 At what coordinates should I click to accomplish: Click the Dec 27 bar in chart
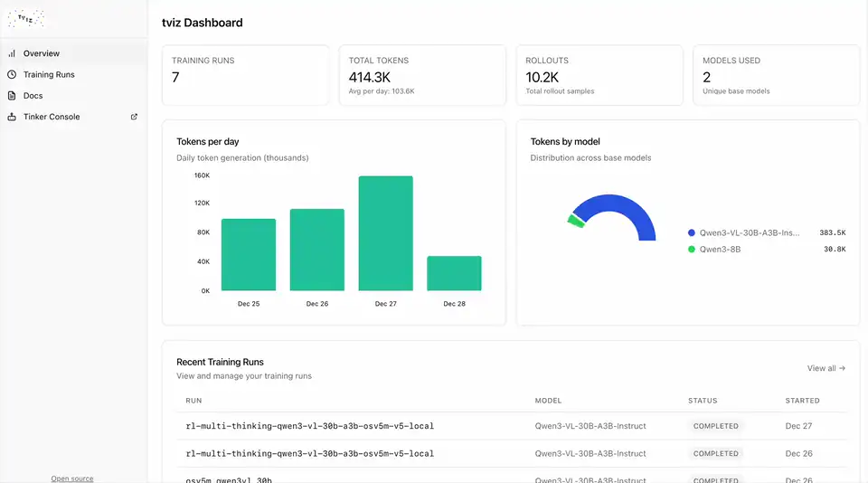tap(386, 233)
